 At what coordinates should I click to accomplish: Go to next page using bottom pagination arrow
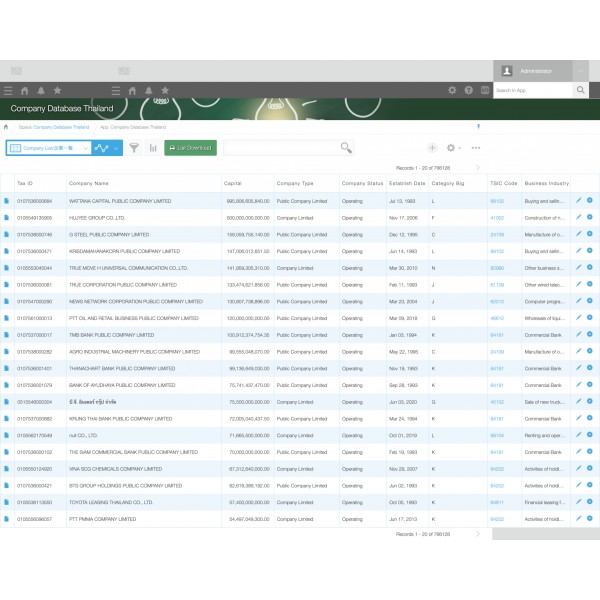point(478,534)
